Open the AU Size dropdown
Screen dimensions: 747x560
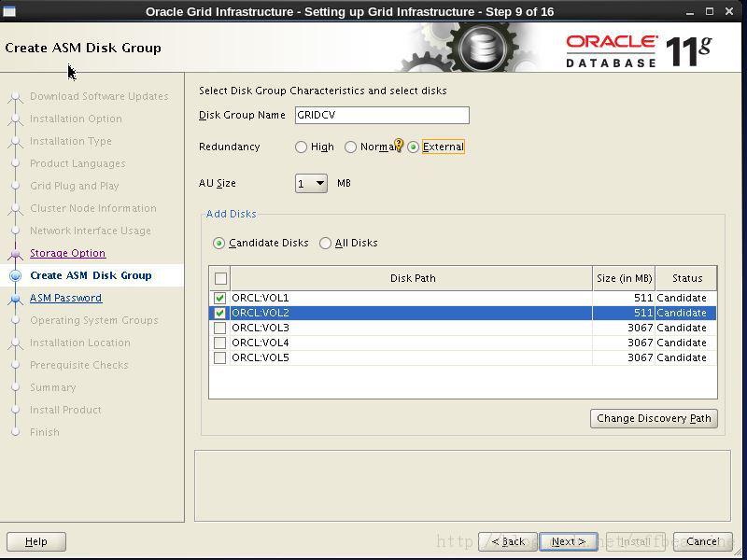pyautogui.click(x=311, y=183)
